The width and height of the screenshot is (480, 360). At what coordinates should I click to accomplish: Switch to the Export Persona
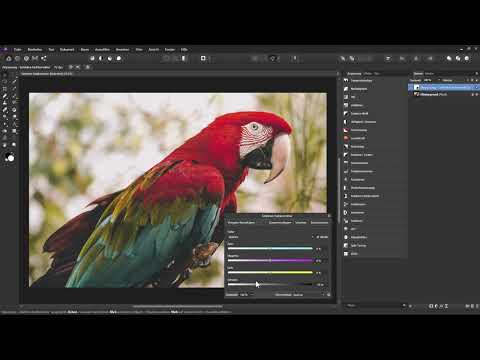pos(44,58)
